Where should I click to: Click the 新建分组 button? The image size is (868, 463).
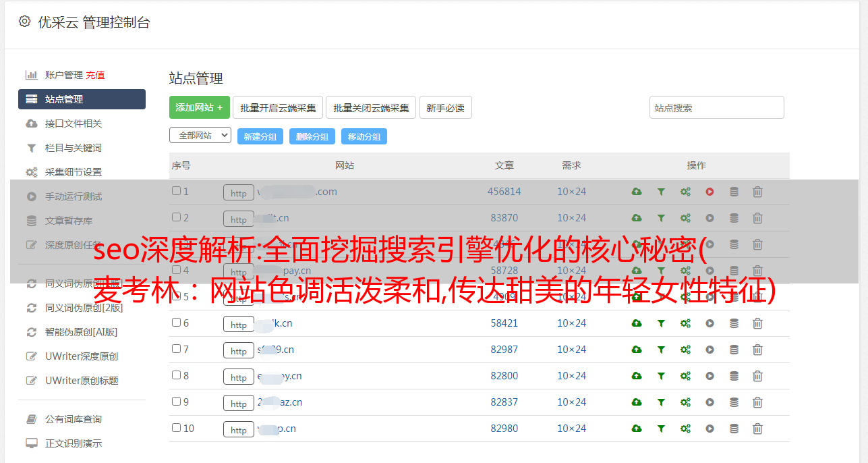(260, 136)
